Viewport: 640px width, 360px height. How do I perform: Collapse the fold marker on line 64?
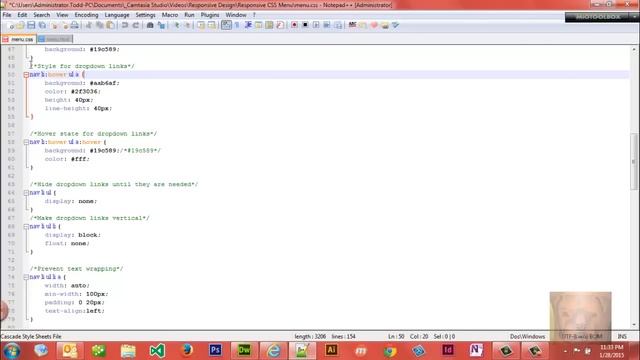(26, 193)
